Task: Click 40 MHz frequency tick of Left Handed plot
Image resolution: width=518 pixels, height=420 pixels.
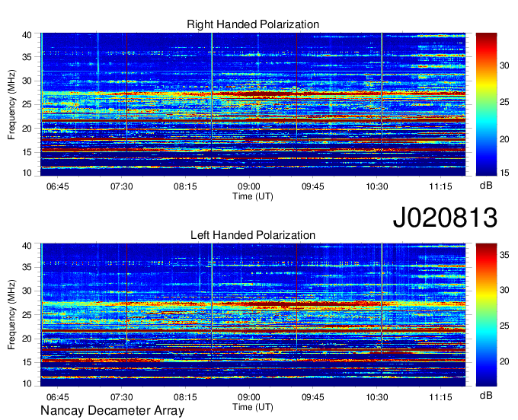Action: [x=27, y=246]
